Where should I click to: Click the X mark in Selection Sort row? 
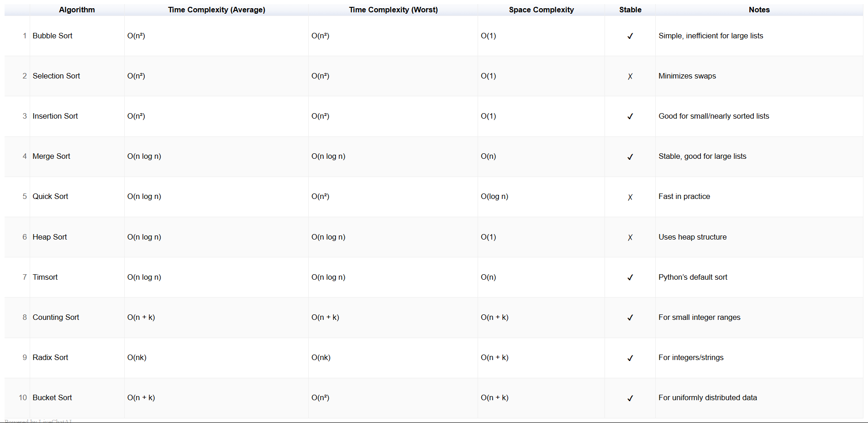[630, 76]
